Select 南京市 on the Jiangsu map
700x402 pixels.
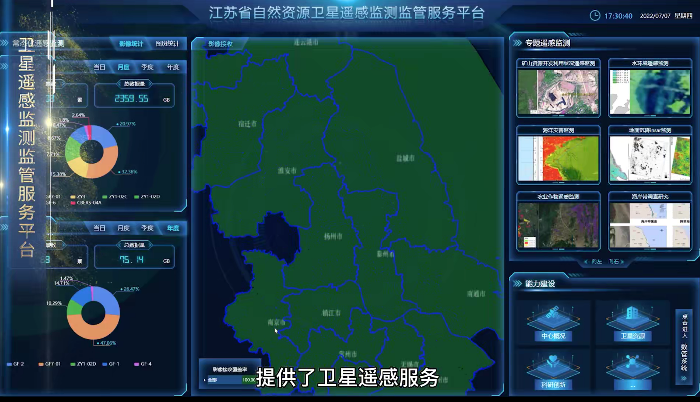(276, 322)
